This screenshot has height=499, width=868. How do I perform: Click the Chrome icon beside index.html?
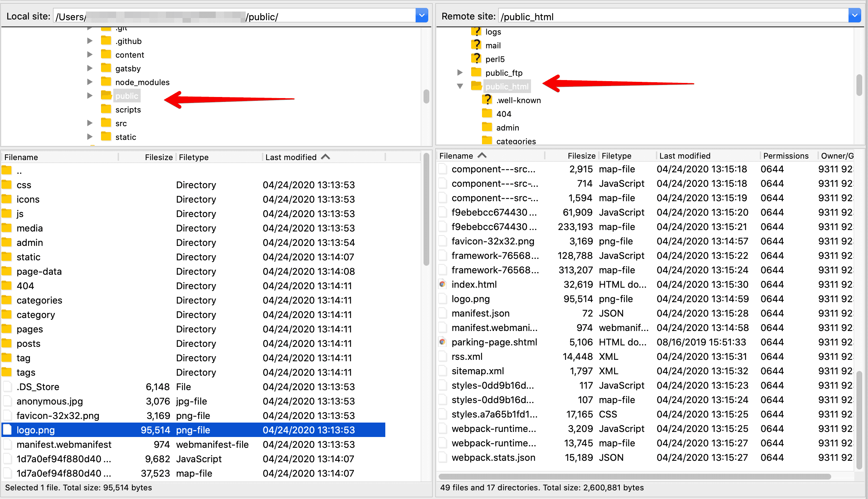pos(443,284)
